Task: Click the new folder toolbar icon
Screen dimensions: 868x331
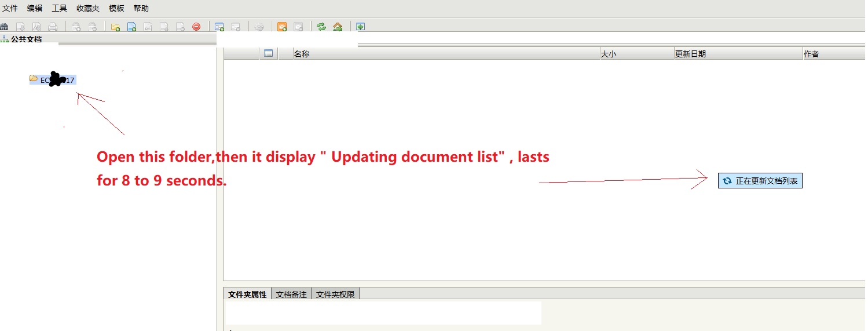Action: (115, 27)
